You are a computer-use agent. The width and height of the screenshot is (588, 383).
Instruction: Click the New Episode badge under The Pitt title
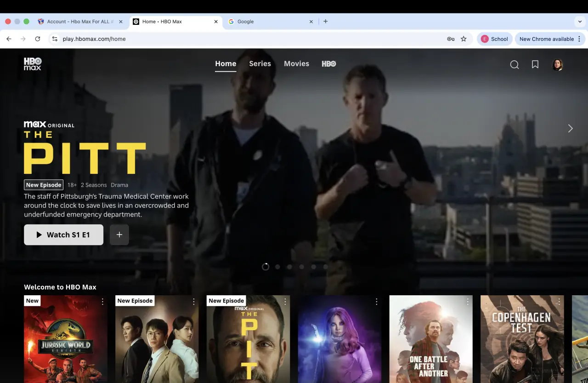(44, 185)
